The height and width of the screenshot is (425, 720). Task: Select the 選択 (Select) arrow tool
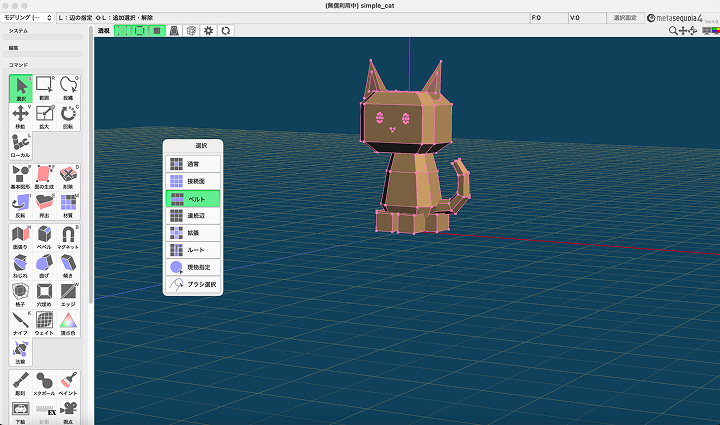pos(21,89)
